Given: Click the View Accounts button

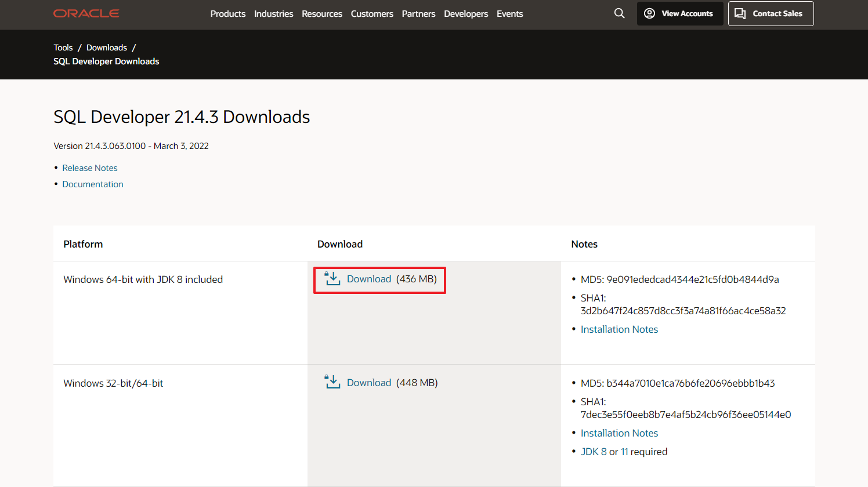Looking at the screenshot, I should point(680,13).
